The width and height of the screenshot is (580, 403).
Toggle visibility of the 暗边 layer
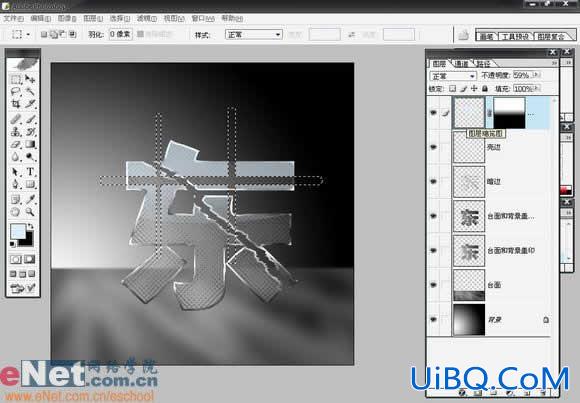coord(433,182)
